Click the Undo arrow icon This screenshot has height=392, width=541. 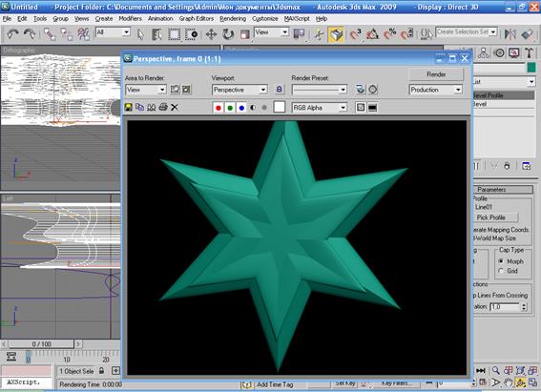pos(13,33)
